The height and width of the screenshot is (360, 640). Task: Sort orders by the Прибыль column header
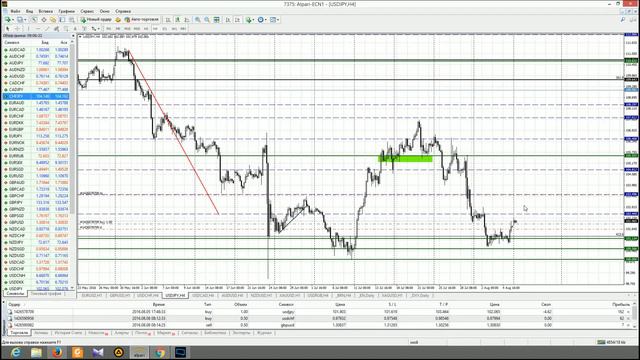621,304
